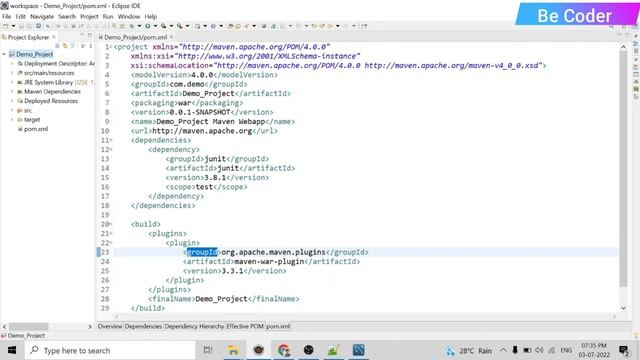Screen dimensions: 640x360
Task: Expand the Deployment Descriptor node
Action: [12, 64]
